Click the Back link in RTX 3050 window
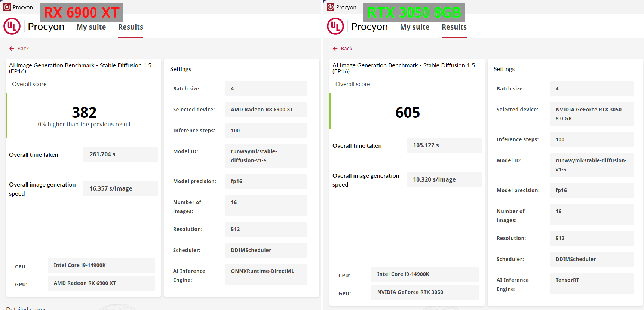The image size is (644, 310). [x=346, y=49]
